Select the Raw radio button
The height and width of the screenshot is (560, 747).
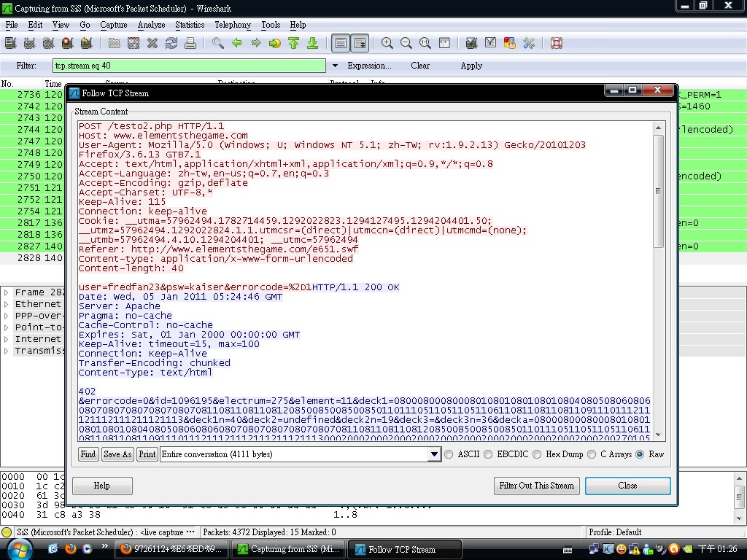tap(640, 454)
